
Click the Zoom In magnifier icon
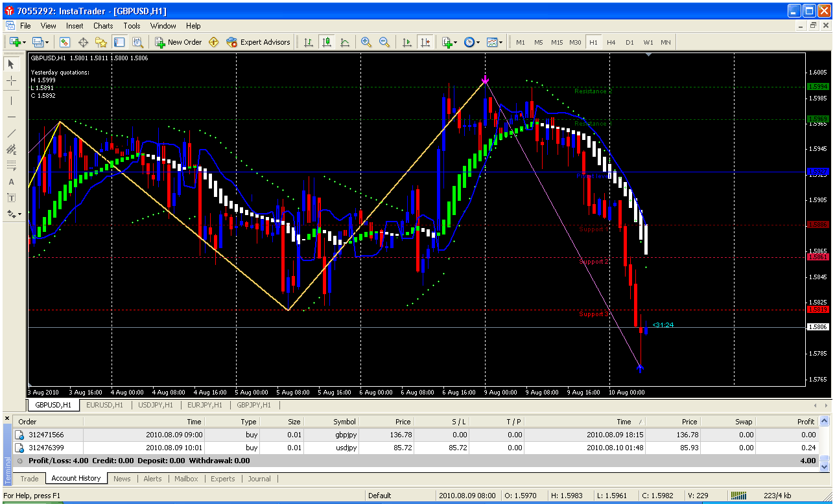pyautogui.click(x=366, y=42)
